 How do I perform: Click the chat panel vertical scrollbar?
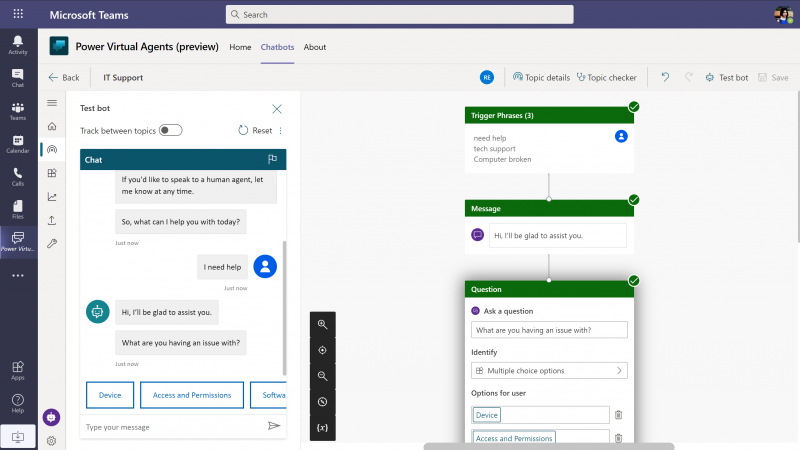tap(284, 307)
